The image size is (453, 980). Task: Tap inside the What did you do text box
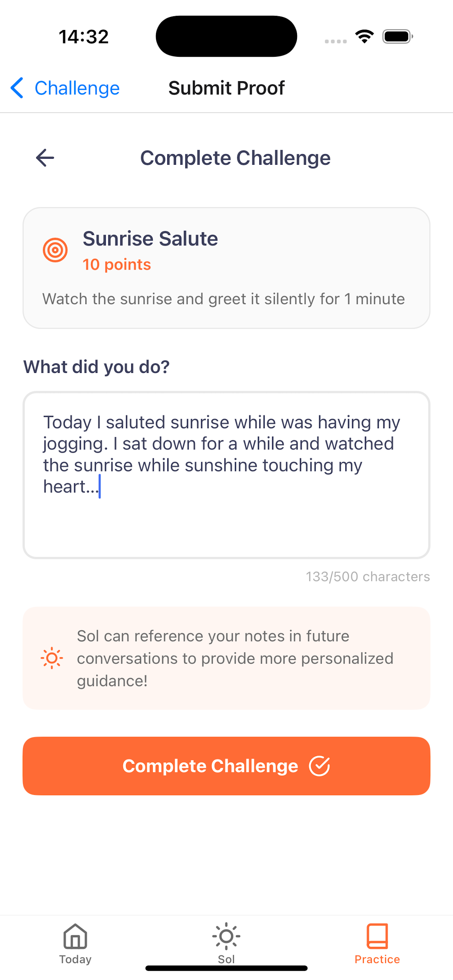226,476
